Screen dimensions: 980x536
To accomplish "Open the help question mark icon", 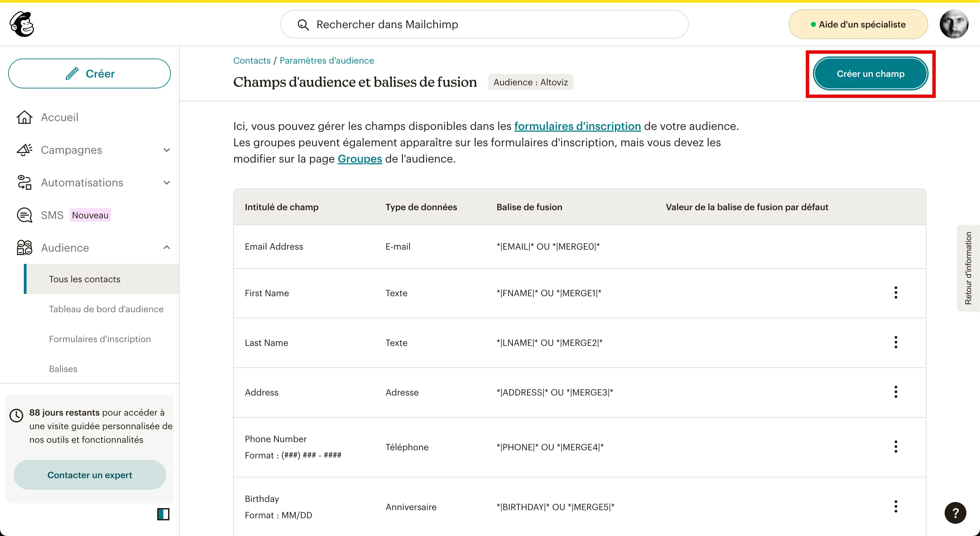I will (955, 513).
